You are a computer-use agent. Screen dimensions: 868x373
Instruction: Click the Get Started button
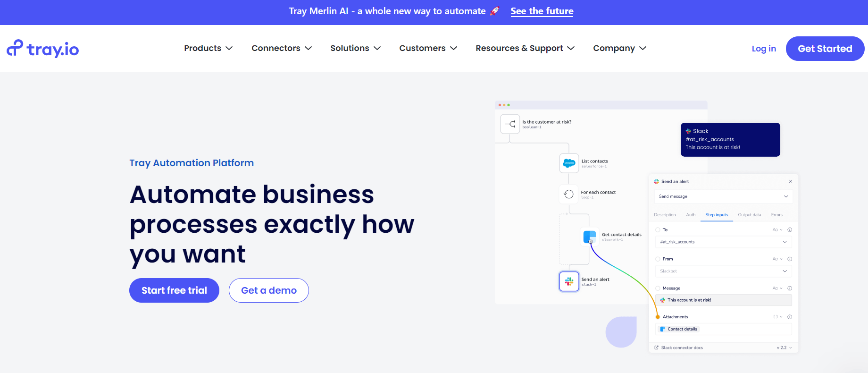tap(825, 49)
